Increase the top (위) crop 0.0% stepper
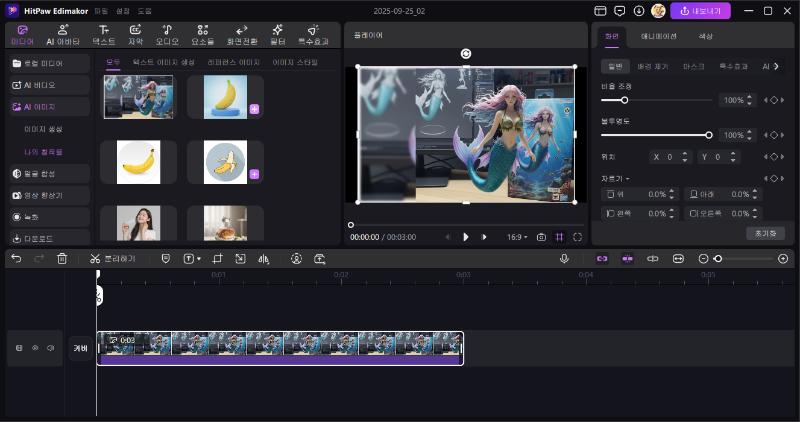The height and width of the screenshot is (422, 800). (671, 191)
